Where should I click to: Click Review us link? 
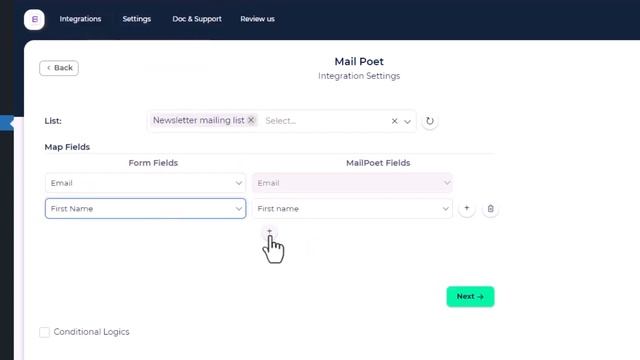[x=258, y=19]
